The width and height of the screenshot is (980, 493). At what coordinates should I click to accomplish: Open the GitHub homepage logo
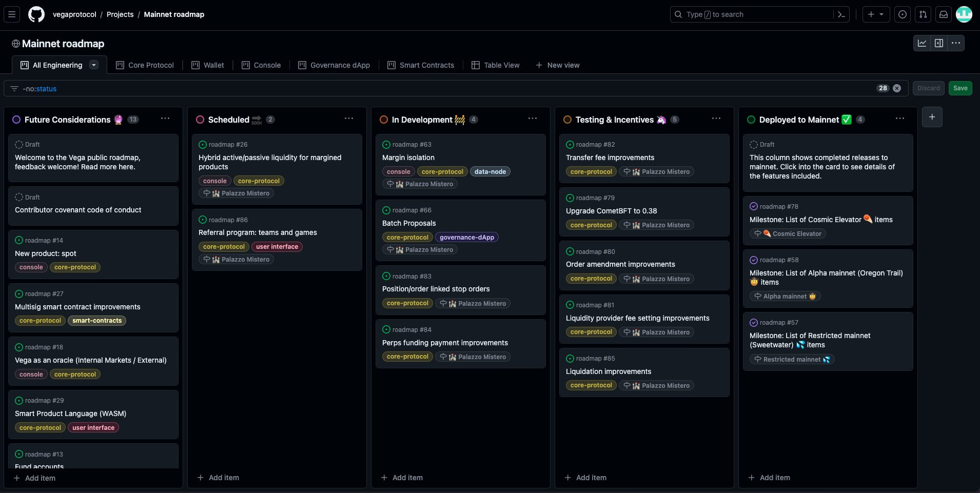[36, 14]
